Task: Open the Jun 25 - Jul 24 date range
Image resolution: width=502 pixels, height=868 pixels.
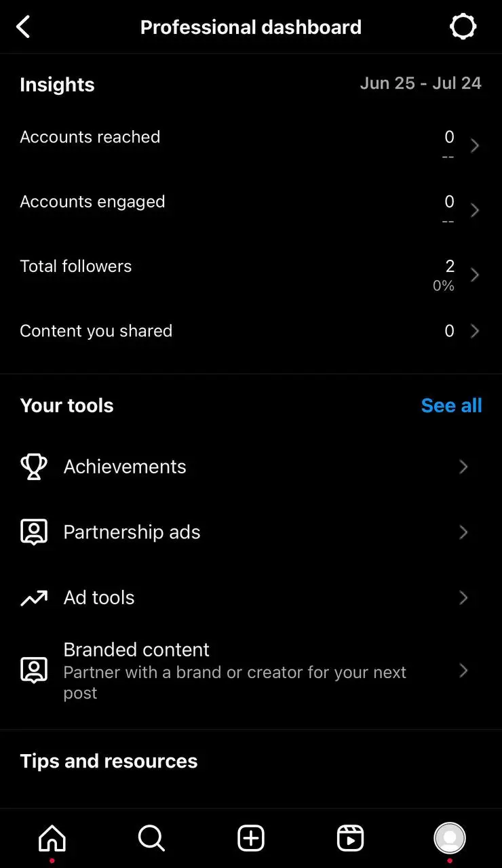Action: [421, 83]
